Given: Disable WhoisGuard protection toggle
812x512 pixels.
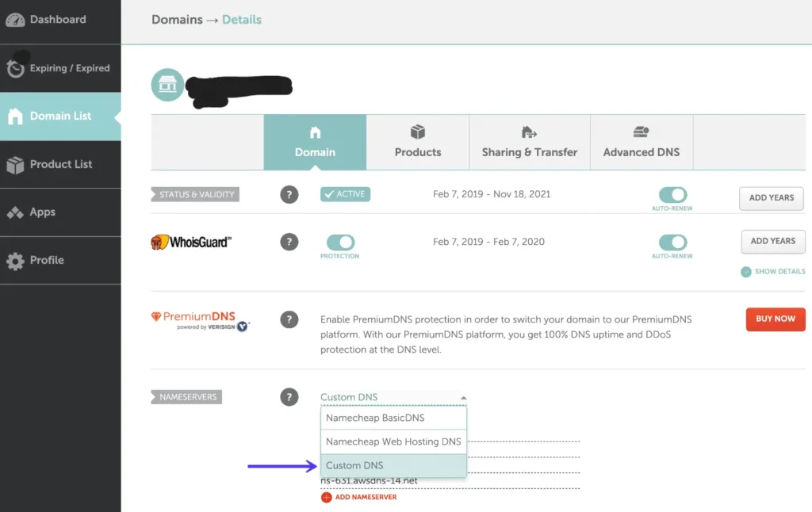Looking at the screenshot, I should click(339, 241).
